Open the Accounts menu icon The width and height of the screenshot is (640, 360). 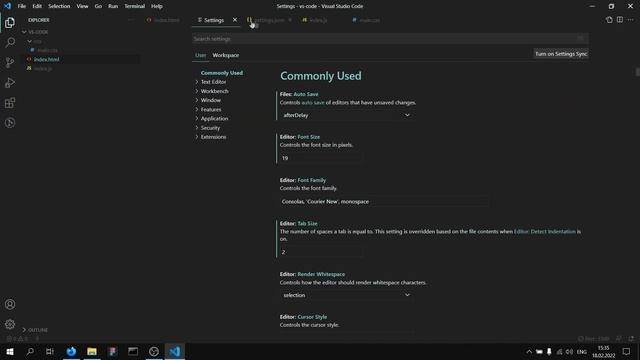pos(10,304)
